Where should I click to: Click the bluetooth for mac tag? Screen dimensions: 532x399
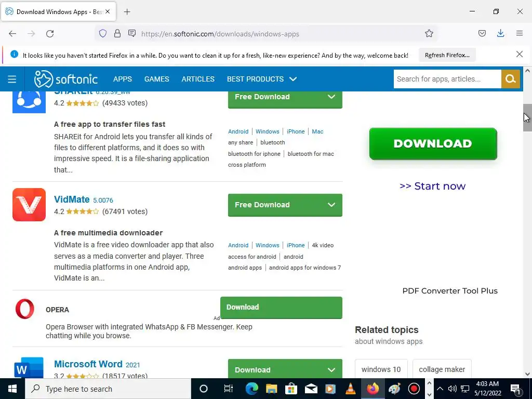coord(311,154)
